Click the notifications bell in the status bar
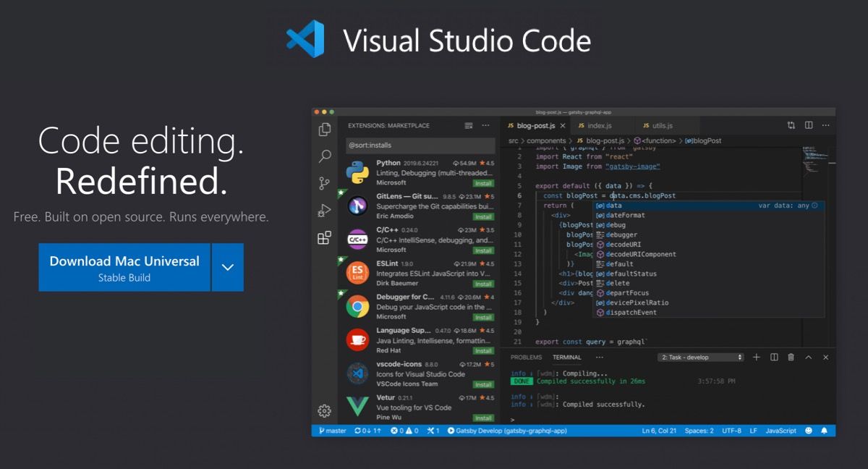 pyautogui.click(x=824, y=430)
